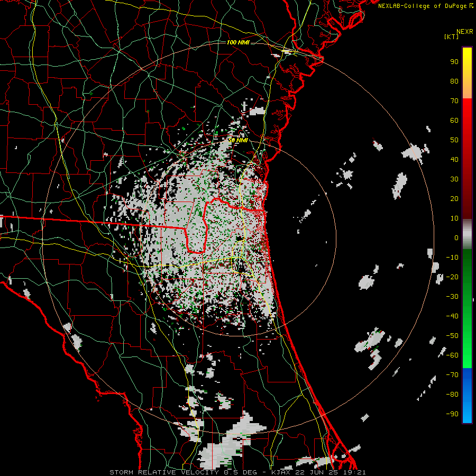This screenshot has width=476, height=476.
Task: Click the 40 value on the velocity scale
Action: point(454,159)
